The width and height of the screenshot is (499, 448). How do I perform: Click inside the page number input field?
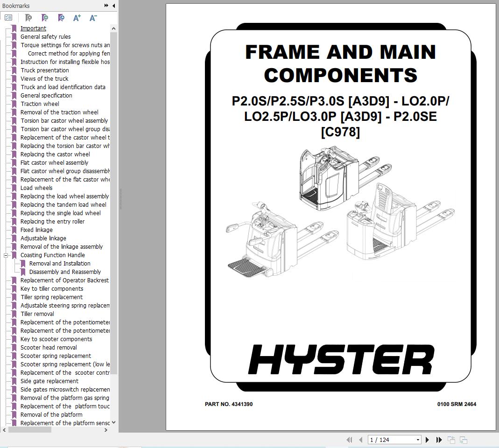click(x=387, y=440)
